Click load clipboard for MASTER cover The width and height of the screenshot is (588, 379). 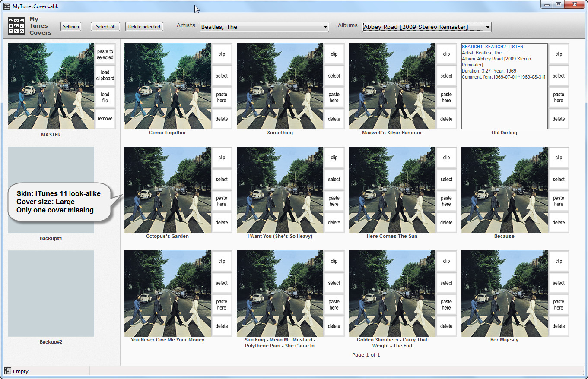tap(105, 76)
